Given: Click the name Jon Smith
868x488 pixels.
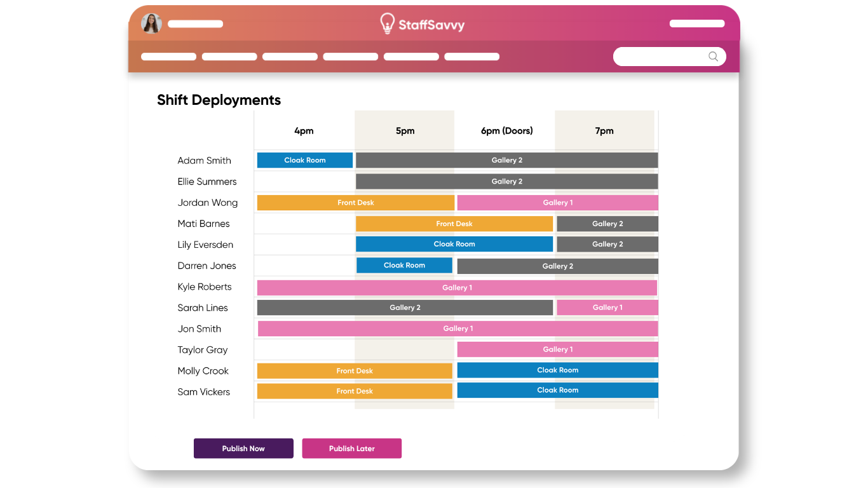Looking at the screenshot, I should point(200,329).
